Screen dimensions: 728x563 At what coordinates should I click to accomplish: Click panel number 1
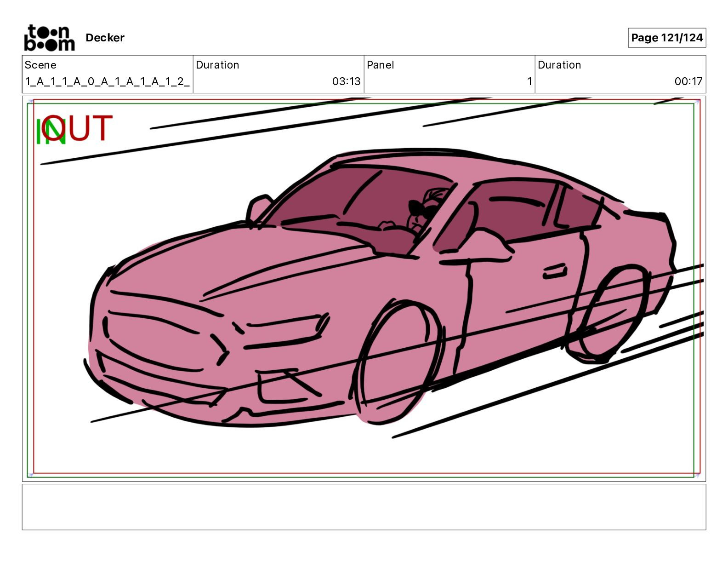[529, 81]
